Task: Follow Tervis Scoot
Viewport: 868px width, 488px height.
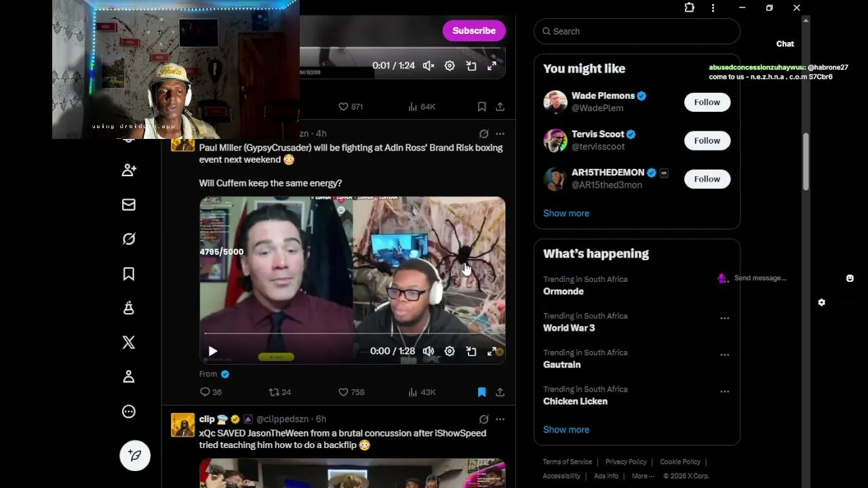Action: (x=707, y=140)
